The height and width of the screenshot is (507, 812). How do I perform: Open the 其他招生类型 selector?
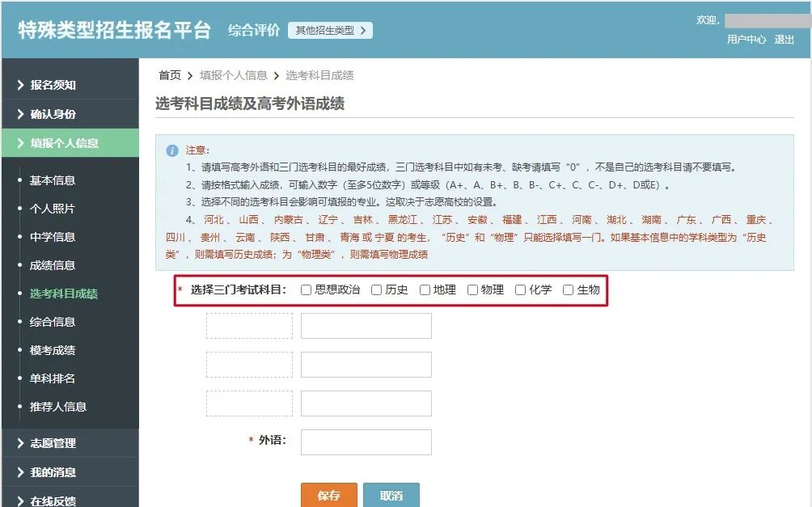tap(330, 31)
